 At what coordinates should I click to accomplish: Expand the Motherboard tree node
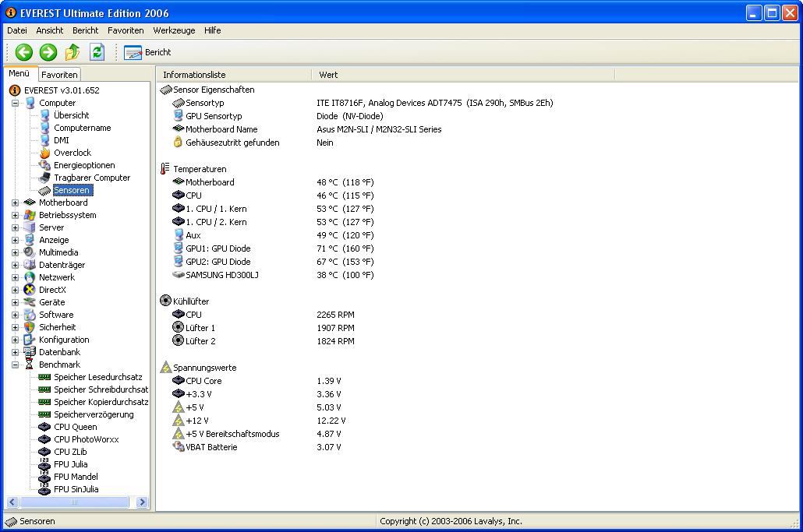pos(16,203)
